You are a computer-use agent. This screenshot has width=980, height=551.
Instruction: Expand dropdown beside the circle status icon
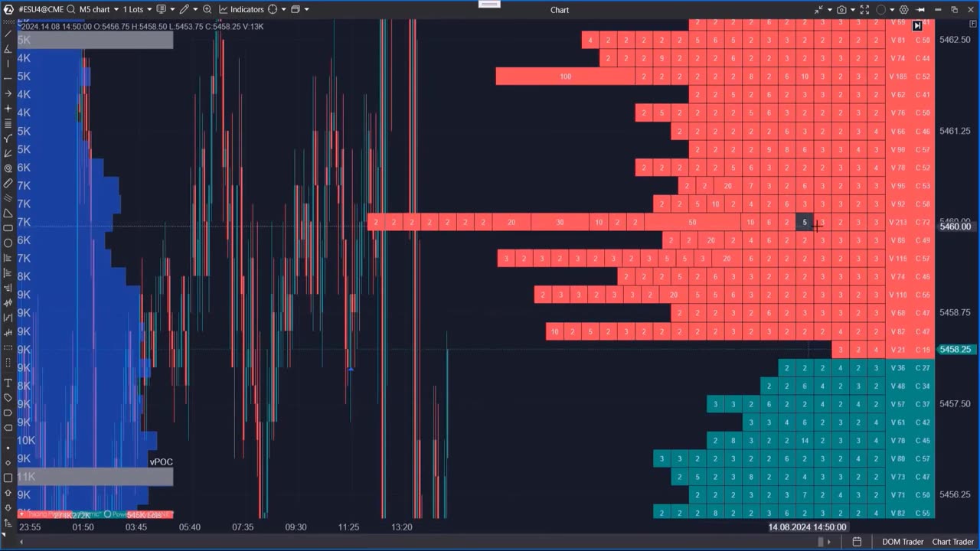(x=892, y=9)
